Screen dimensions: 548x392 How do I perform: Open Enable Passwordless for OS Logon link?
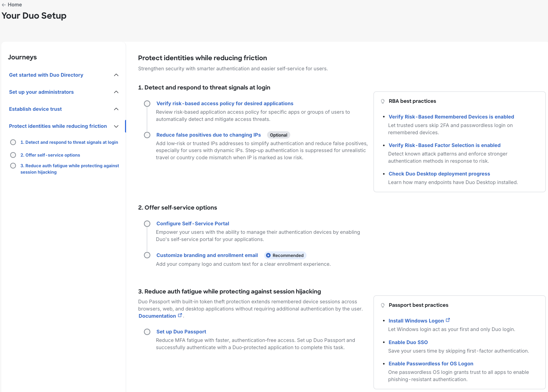(431, 364)
